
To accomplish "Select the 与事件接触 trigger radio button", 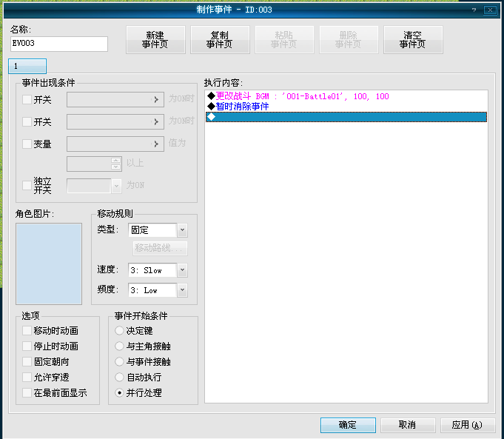I will click(x=119, y=361).
